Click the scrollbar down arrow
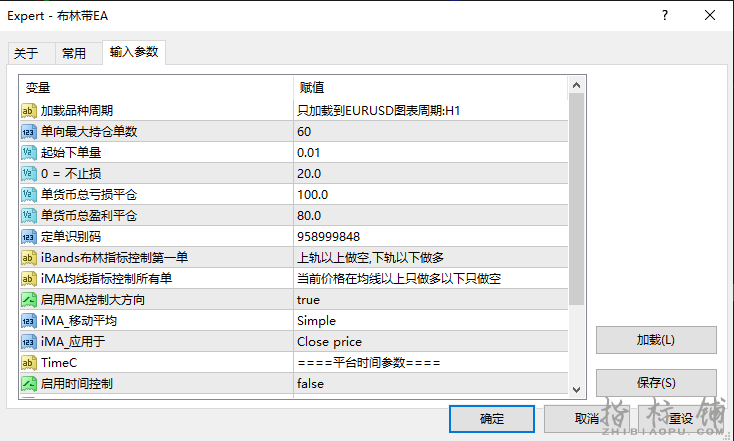 [577, 390]
